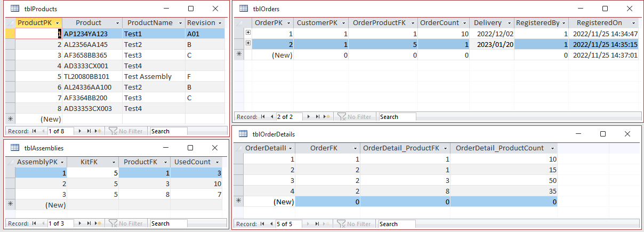Open the ProductName column filter dropdown
This screenshot has width=644, height=232.
[179, 23]
